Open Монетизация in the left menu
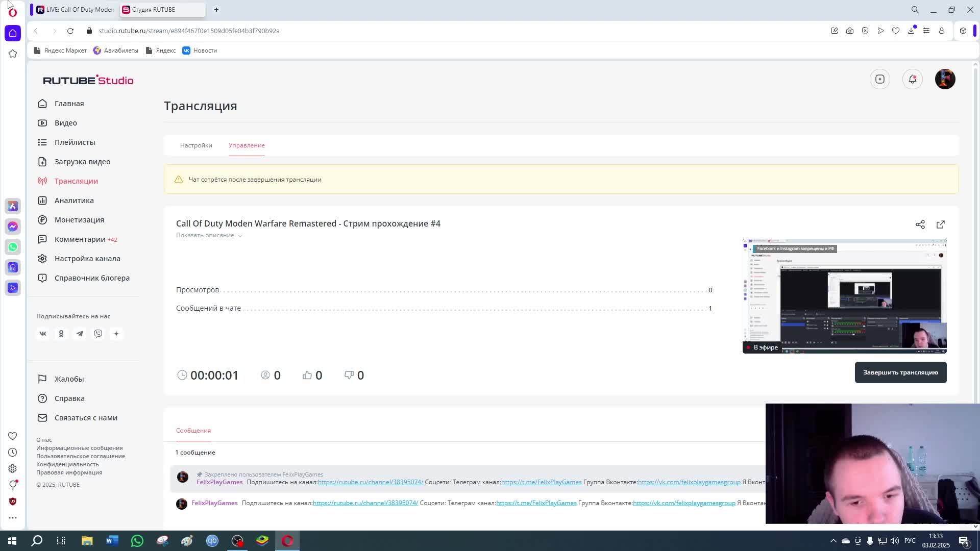 point(79,220)
